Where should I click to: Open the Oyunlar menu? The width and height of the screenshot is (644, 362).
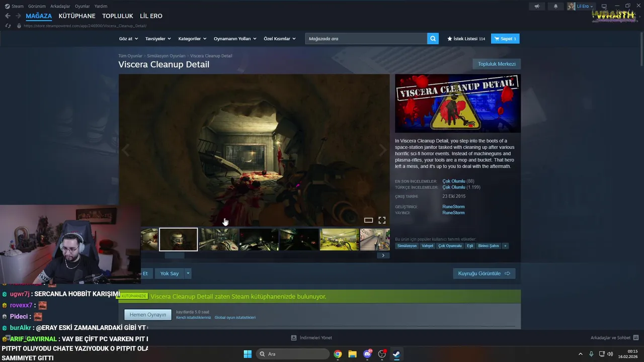point(83,6)
